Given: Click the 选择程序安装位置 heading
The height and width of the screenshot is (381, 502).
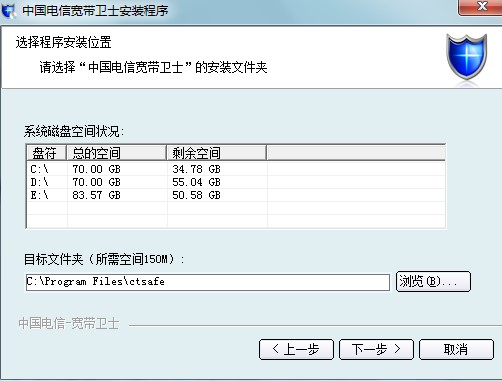Looking at the screenshot, I should click(x=63, y=42).
